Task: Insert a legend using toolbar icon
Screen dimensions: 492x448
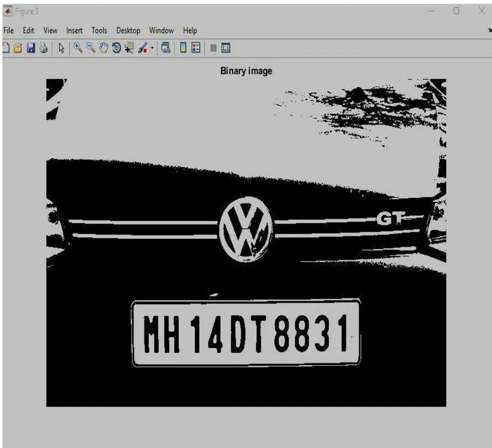Action: (x=196, y=48)
